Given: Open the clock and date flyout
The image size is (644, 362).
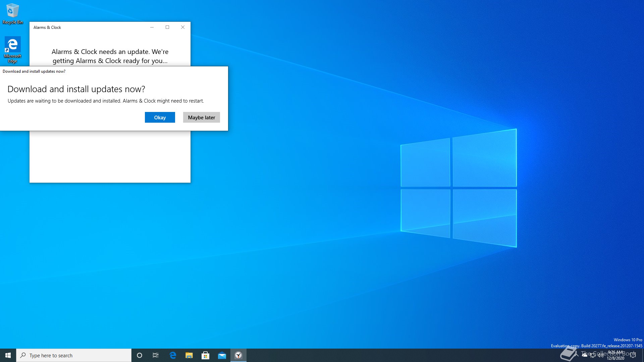Looking at the screenshot, I should (x=615, y=355).
